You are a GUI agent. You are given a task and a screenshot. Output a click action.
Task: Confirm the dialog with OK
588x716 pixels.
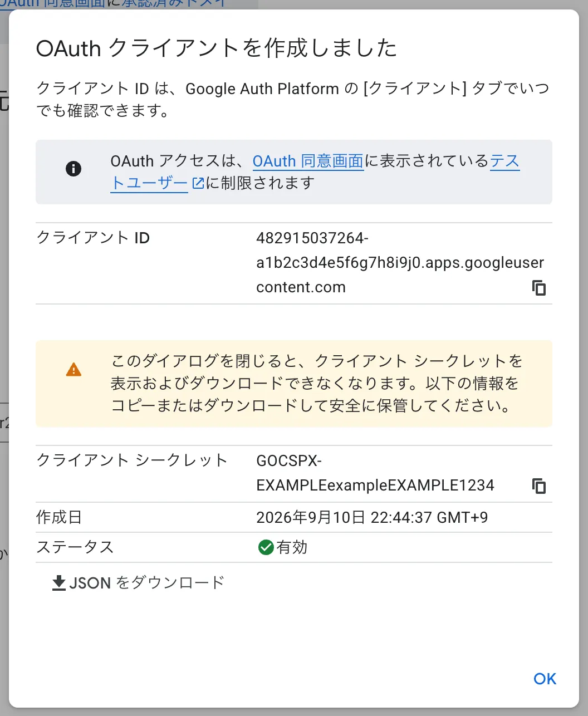(545, 679)
